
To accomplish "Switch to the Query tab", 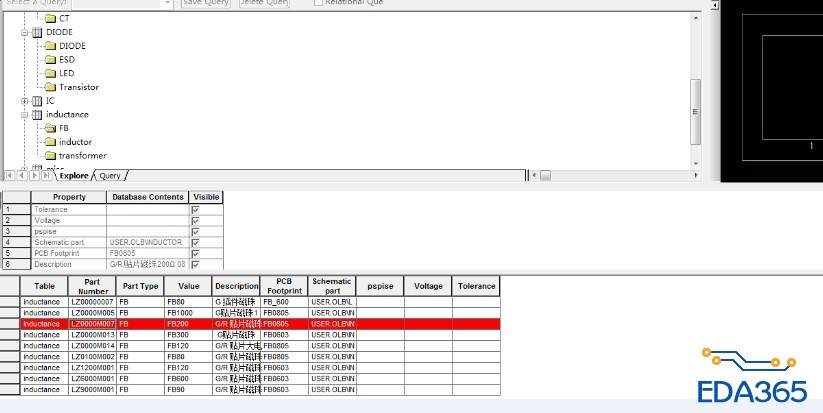I will click(110, 176).
